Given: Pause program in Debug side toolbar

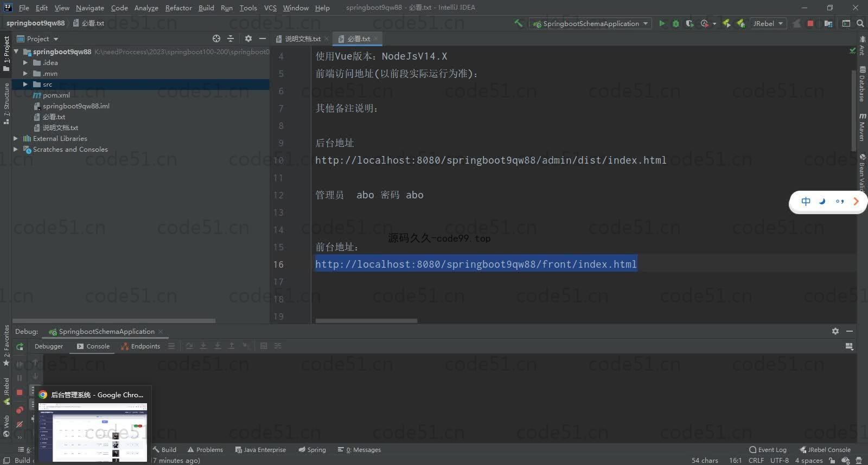Looking at the screenshot, I should click(x=20, y=378).
